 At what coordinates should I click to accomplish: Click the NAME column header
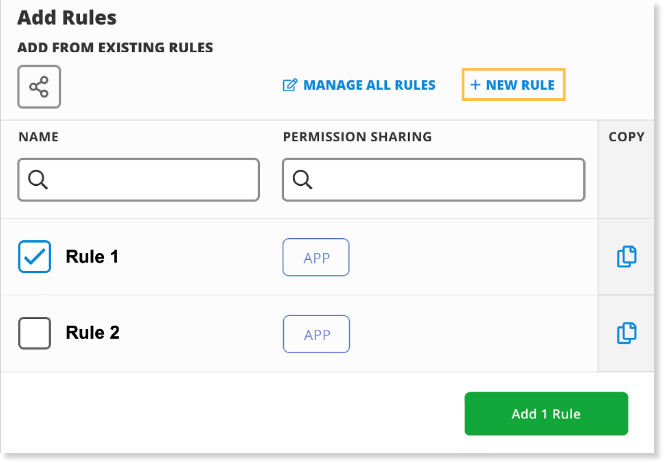coord(39,137)
